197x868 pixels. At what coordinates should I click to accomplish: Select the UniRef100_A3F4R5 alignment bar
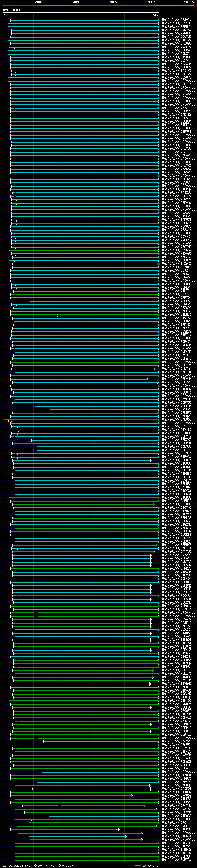(98, 782)
